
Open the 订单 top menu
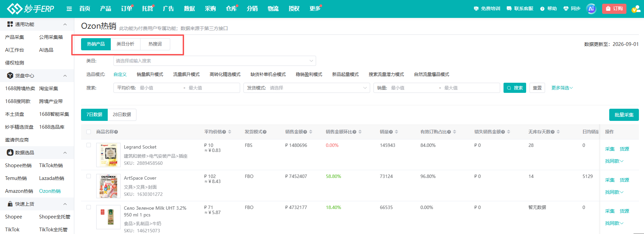click(127, 8)
